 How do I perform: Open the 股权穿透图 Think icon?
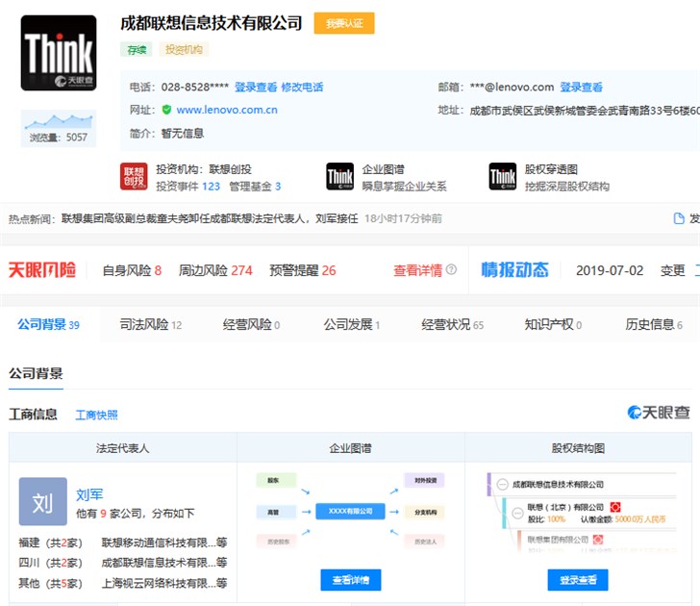click(x=502, y=177)
